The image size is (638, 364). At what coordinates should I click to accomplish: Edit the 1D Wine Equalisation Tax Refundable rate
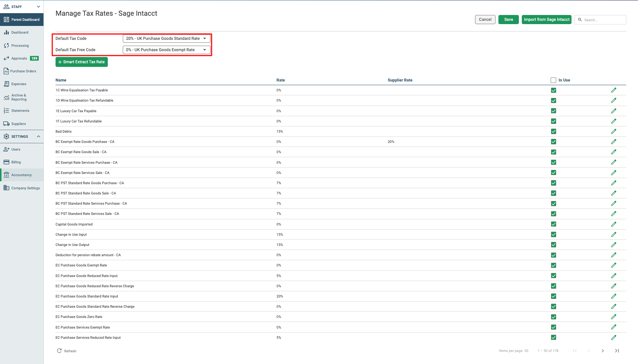tap(614, 100)
